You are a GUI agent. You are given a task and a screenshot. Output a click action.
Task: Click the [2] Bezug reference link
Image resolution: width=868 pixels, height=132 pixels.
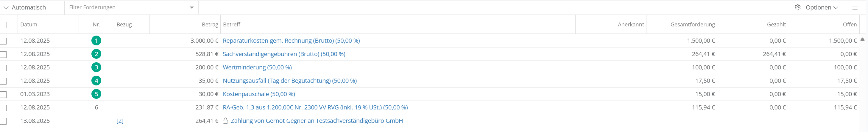coord(120,121)
